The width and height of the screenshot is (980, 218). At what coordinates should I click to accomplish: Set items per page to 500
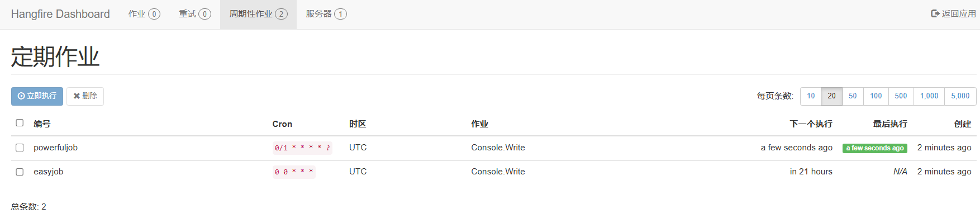(901, 96)
